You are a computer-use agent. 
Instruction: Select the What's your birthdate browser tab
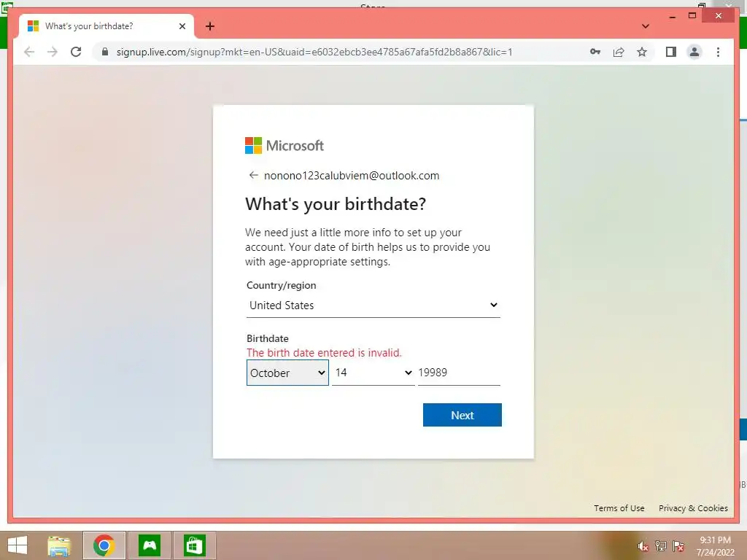click(107, 26)
